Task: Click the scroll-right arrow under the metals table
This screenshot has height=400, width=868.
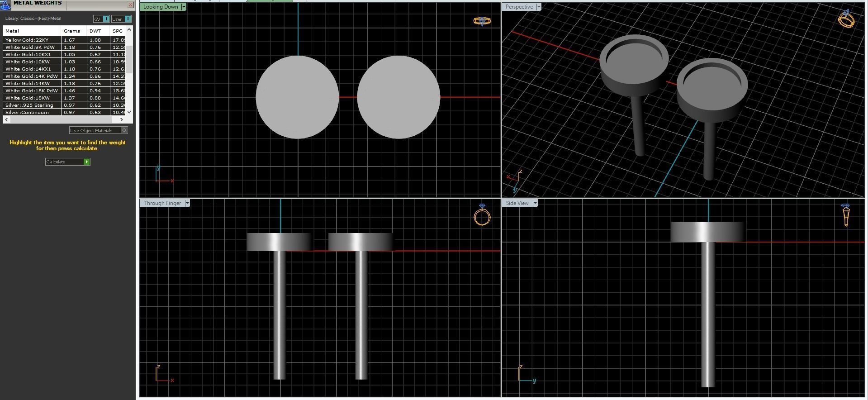Action: click(x=121, y=119)
